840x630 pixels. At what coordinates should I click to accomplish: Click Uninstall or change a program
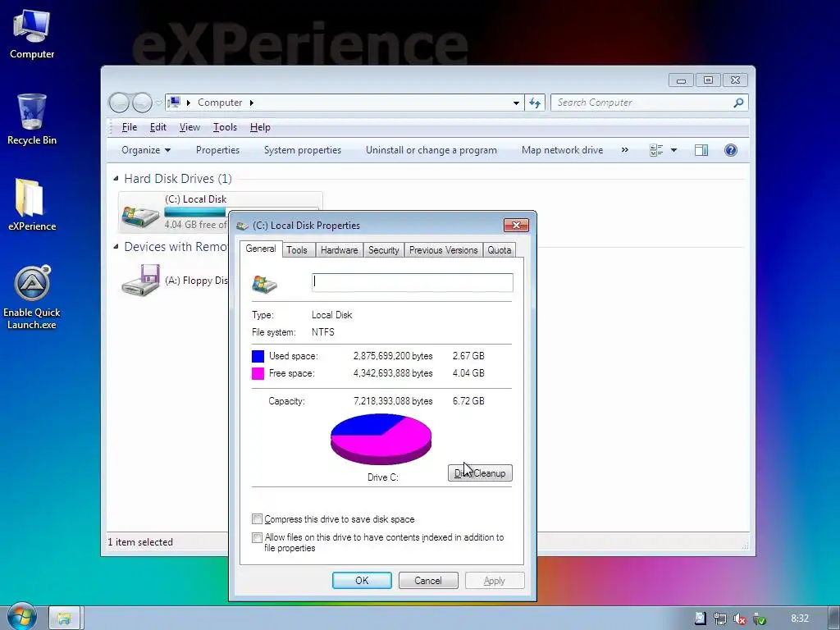(431, 150)
